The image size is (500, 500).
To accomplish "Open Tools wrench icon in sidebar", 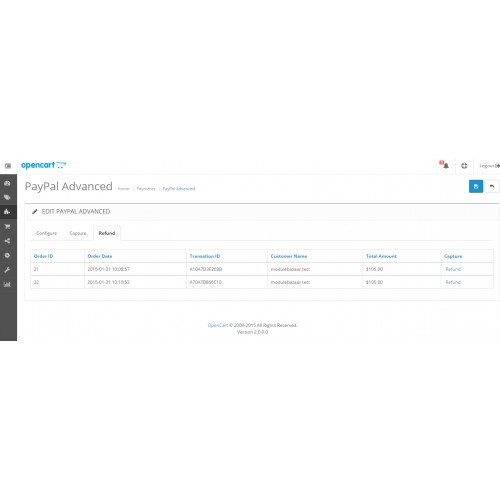I will pyautogui.click(x=7, y=270).
